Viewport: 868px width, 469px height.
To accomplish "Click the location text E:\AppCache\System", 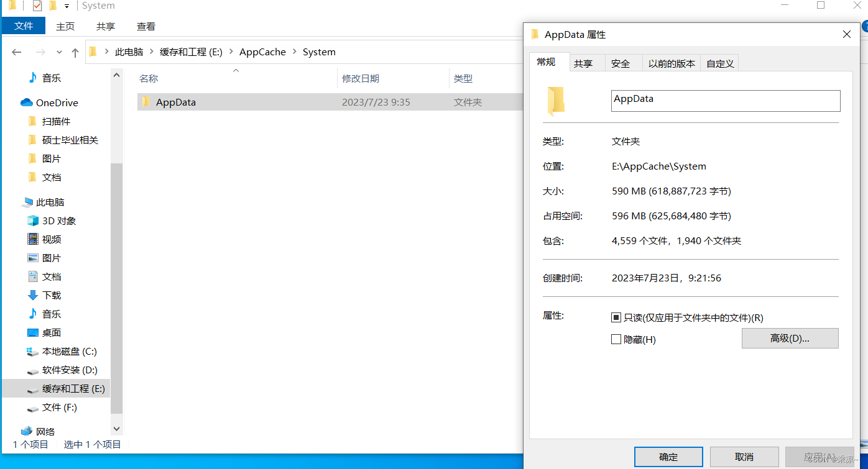I will pyautogui.click(x=659, y=166).
